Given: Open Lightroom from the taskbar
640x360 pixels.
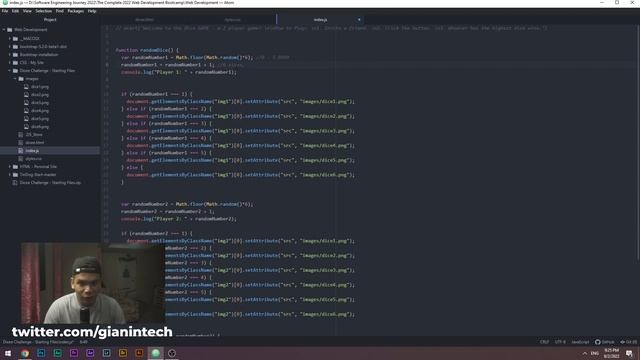Looking at the screenshot, I should (x=107, y=353).
